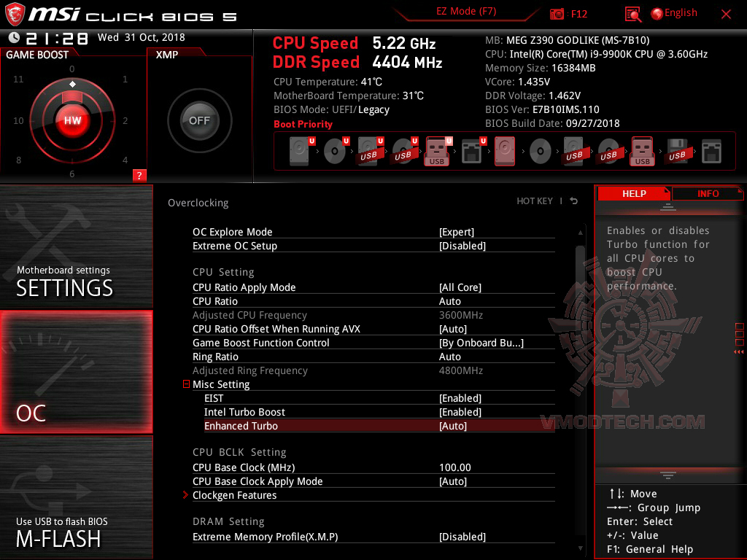Select the network boot icon in boot priority

point(471,151)
